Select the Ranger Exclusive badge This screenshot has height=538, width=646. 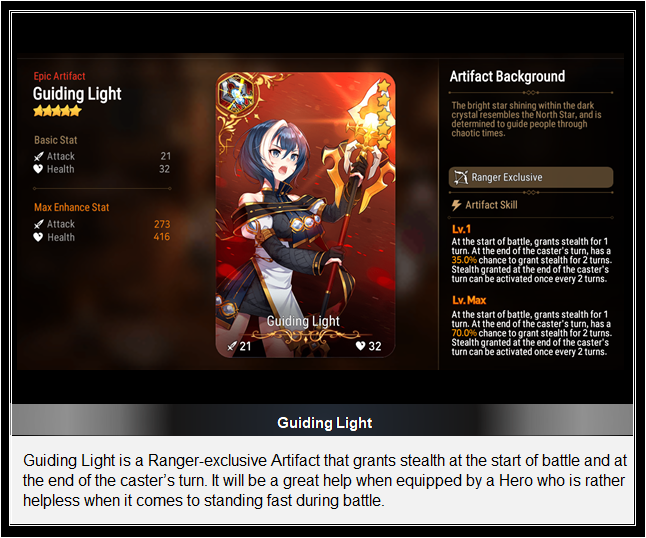[531, 178]
